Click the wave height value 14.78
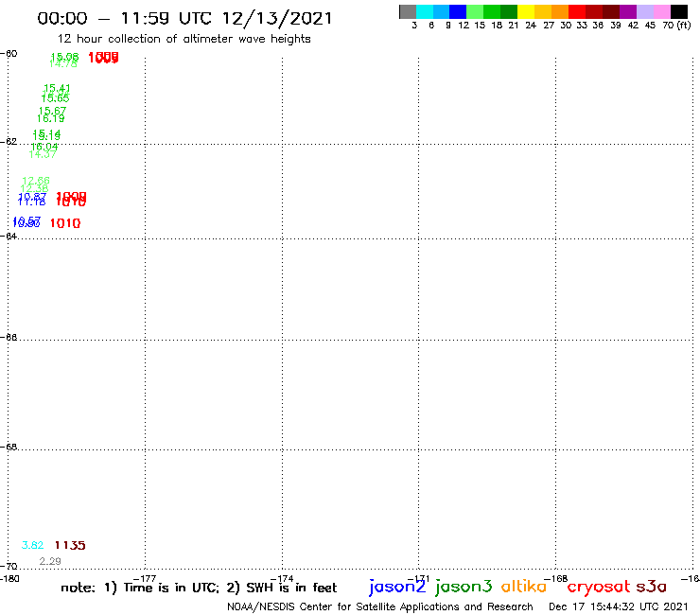The height and width of the screenshot is (615, 700). (x=63, y=64)
